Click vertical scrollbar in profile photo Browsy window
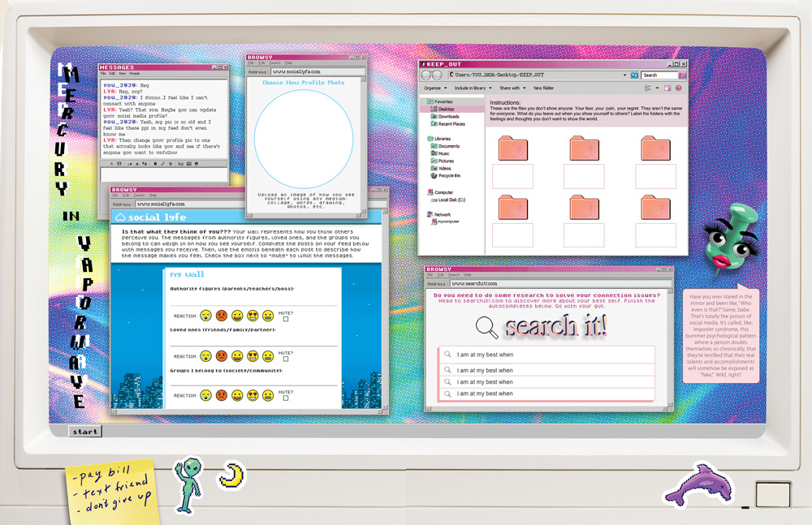 pyautogui.click(x=363, y=144)
